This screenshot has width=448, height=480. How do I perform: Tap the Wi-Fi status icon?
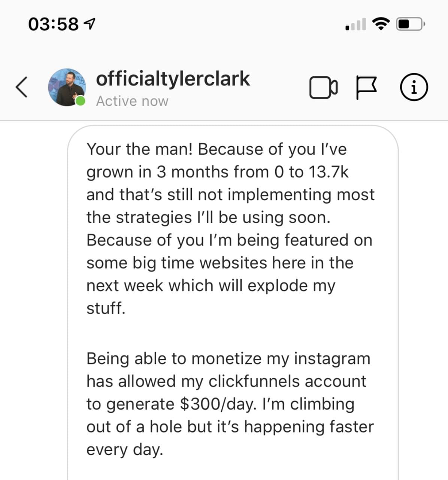pos(381,24)
